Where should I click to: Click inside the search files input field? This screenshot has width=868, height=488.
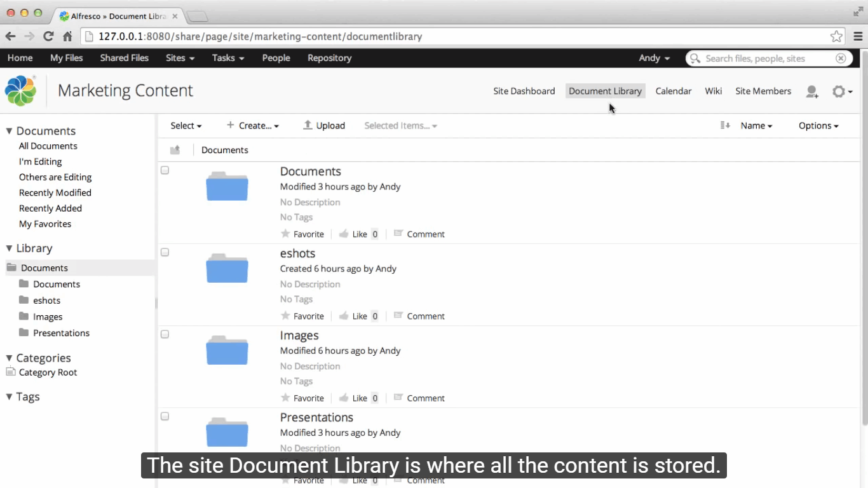click(x=763, y=58)
